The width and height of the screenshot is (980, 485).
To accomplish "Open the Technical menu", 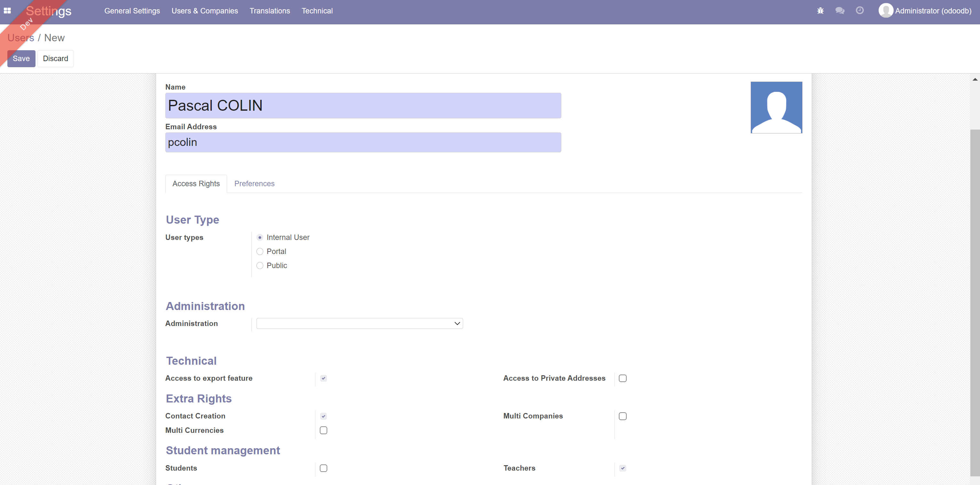I will (317, 11).
